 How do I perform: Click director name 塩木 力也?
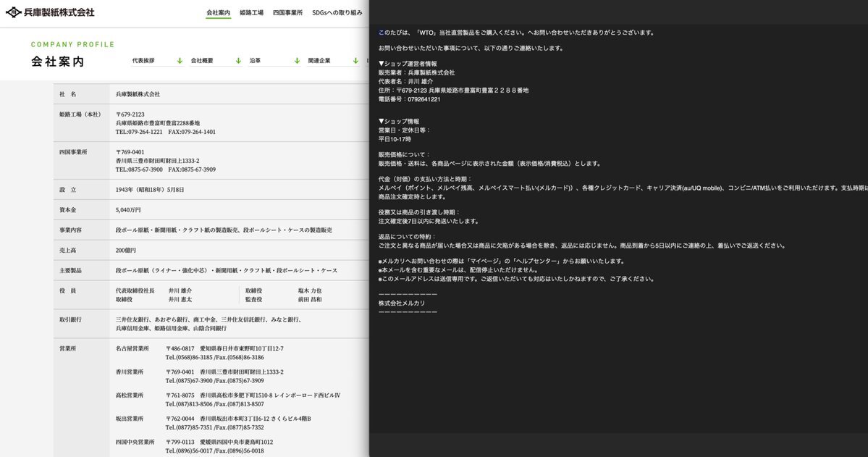310,291
